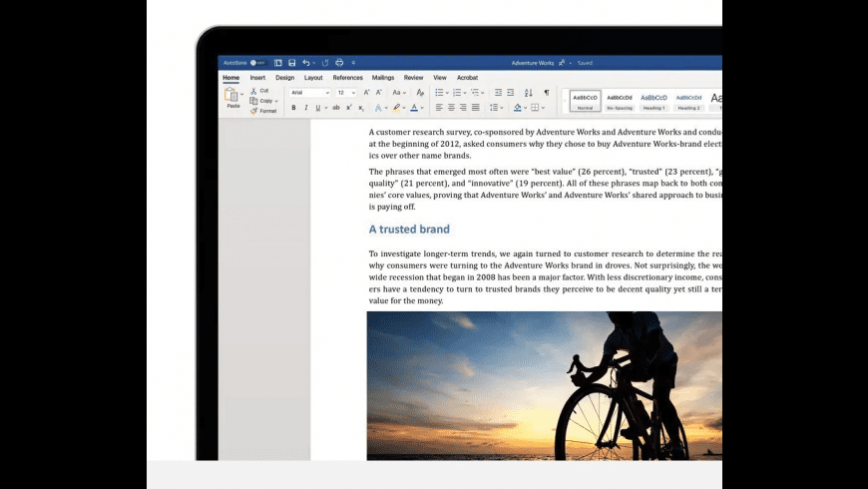Click the Paste button
Image resolution: width=868 pixels, height=489 pixels.
tap(233, 99)
